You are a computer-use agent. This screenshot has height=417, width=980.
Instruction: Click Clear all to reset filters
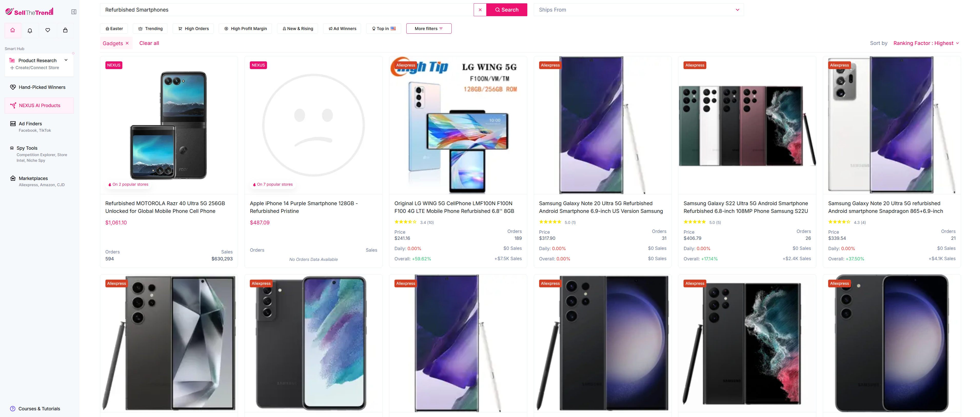click(x=149, y=43)
